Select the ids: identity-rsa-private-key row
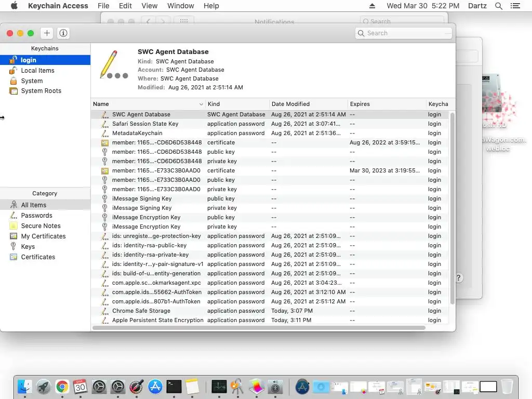This screenshot has width=532, height=399. (270, 255)
